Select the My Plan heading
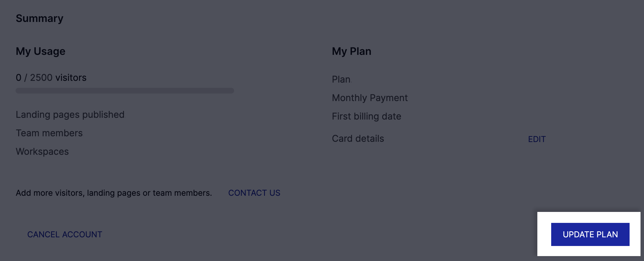Image resolution: width=644 pixels, height=261 pixels. 352,51
